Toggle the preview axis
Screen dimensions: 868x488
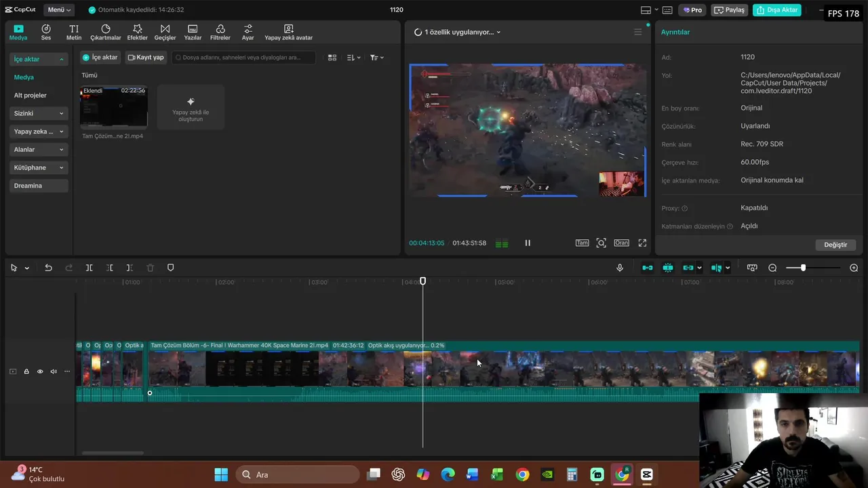point(716,268)
